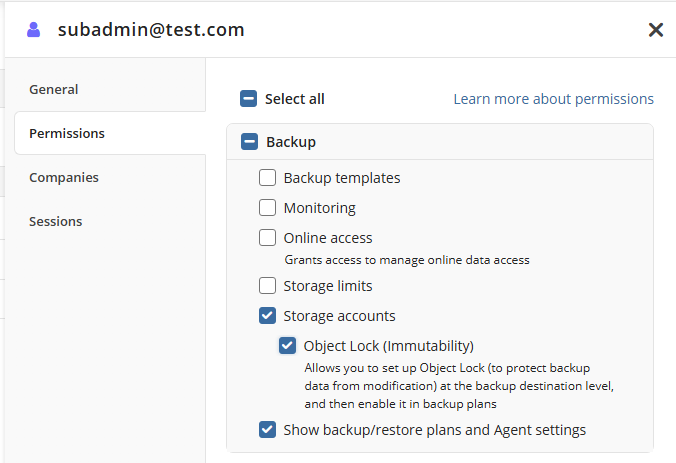The height and width of the screenshot is (463, 676).
Task: Switch to the Companies tab
Action: click(64, 177)
